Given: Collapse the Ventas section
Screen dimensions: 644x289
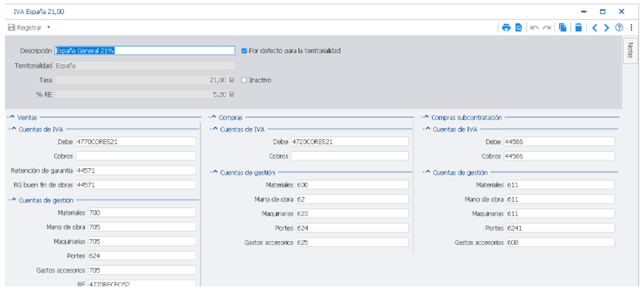Looking at the screenshot, I should pyautogui.click(x=12, y=117).
